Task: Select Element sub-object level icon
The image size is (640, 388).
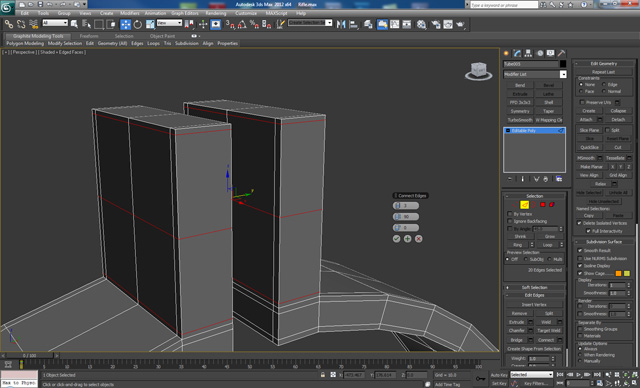Action: 552,204
